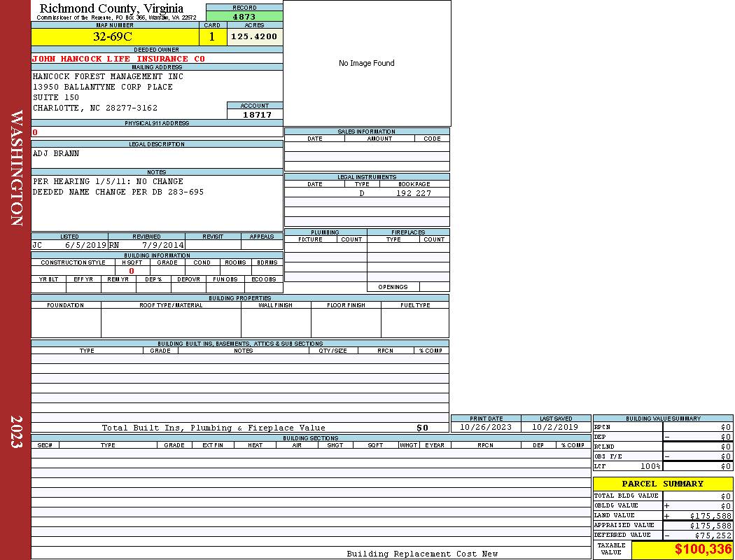Image resolution: width=735 pixels, height=560 pixels.
Task: Click the listed date 6/5/2019
Action: (x=85, y=245)
